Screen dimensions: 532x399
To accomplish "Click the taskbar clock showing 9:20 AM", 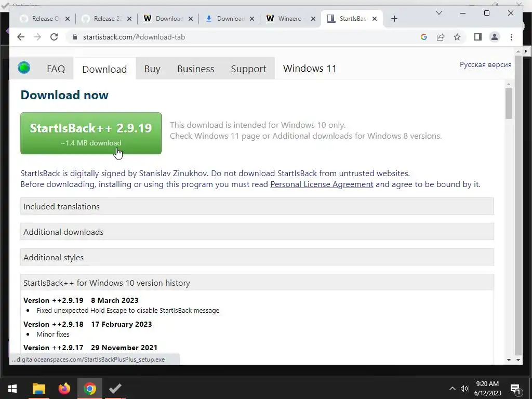I will pos(487,389).
